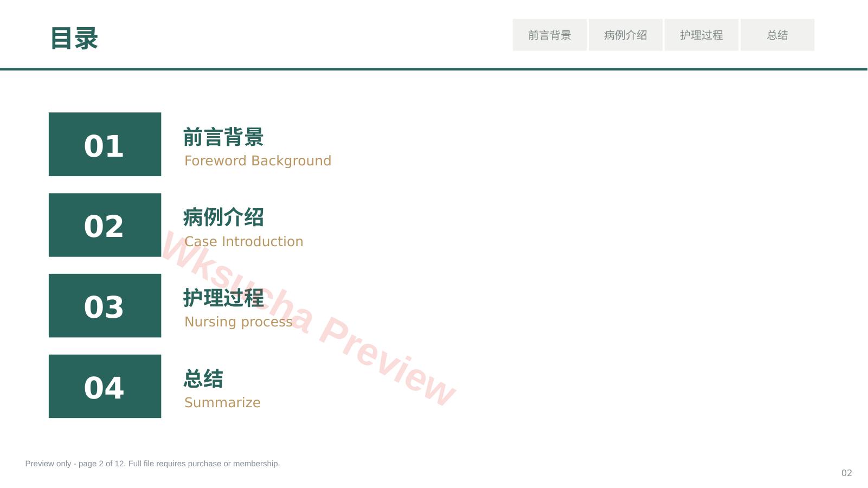Image resolution: width=868 pixels, height=488 pixels.
Task: Open the 病例介绍 navigation tab
Action: [626, 35]
